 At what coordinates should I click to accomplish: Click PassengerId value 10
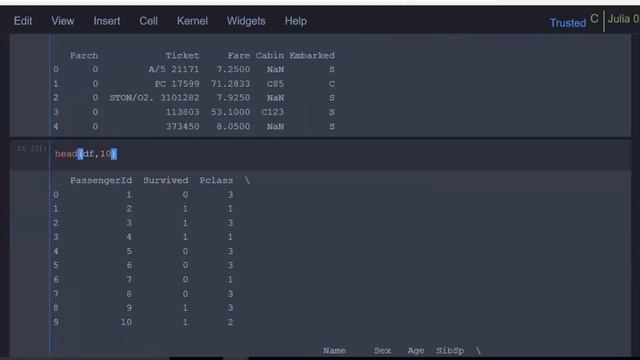click(x=126, y=322)
